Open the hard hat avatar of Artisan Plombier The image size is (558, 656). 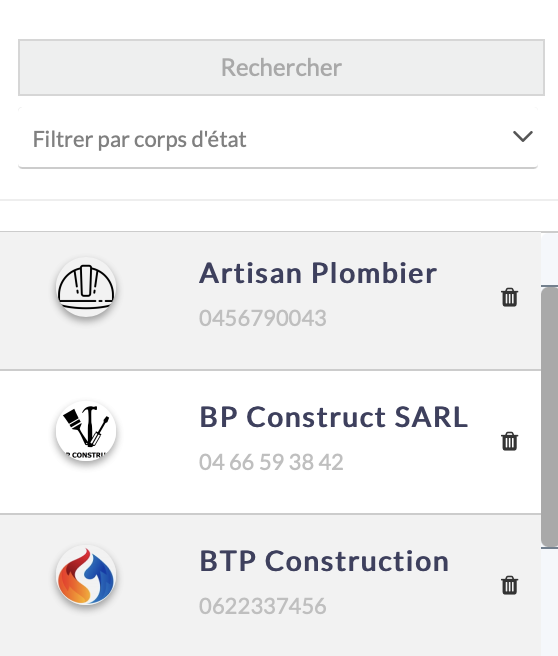(86, 287)
